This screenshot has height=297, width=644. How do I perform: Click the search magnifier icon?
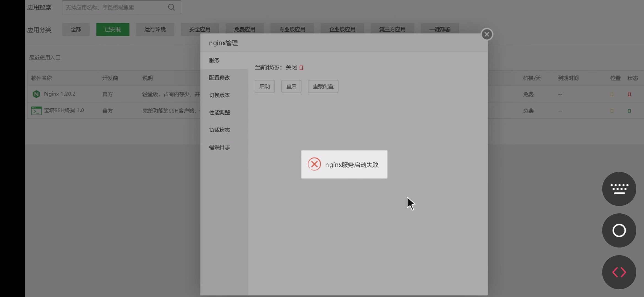click(x=171, y=7)
